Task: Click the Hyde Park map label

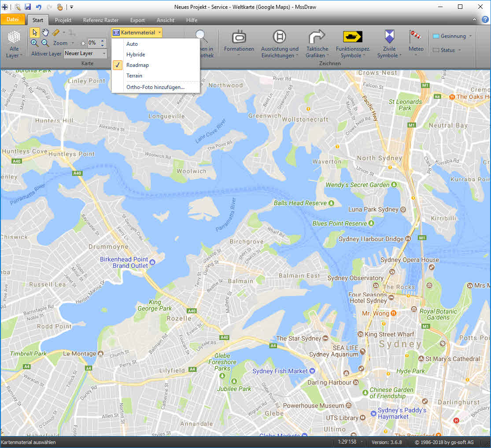Action: pyautogui.click(x=410, y=371)
